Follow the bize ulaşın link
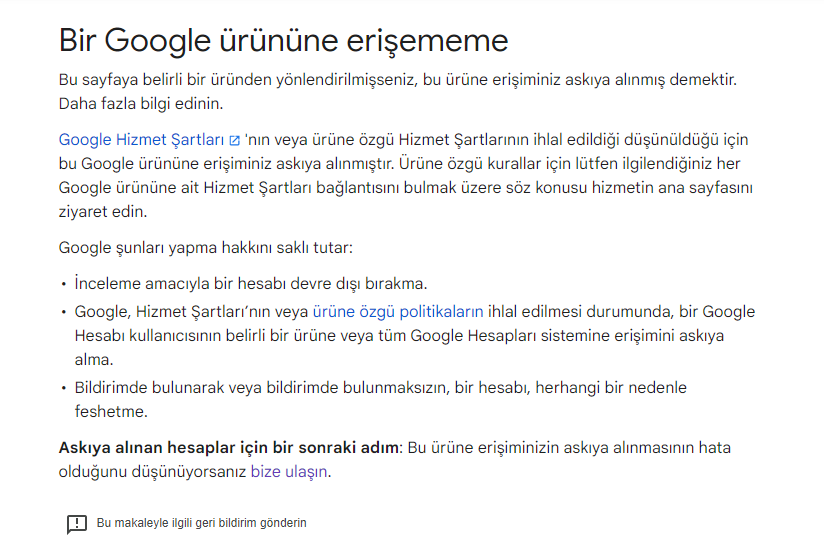The image size is (824, 543). [289, 472]
